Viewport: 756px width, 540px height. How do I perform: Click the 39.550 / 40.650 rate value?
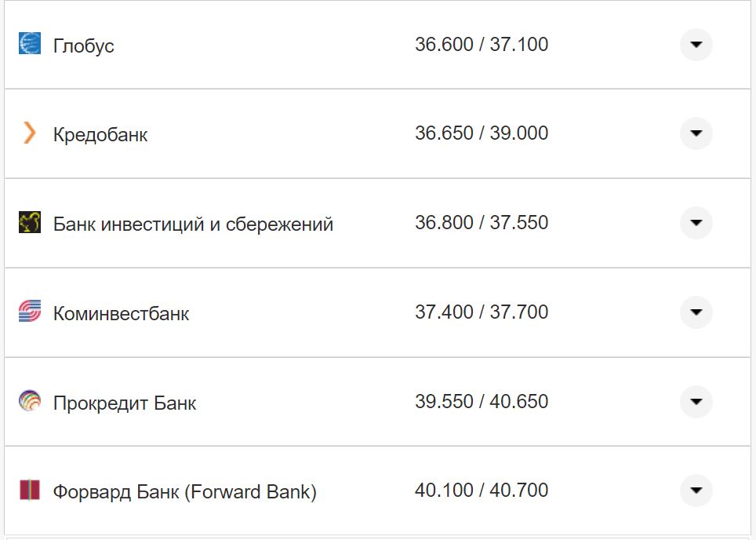coord(482,402)
